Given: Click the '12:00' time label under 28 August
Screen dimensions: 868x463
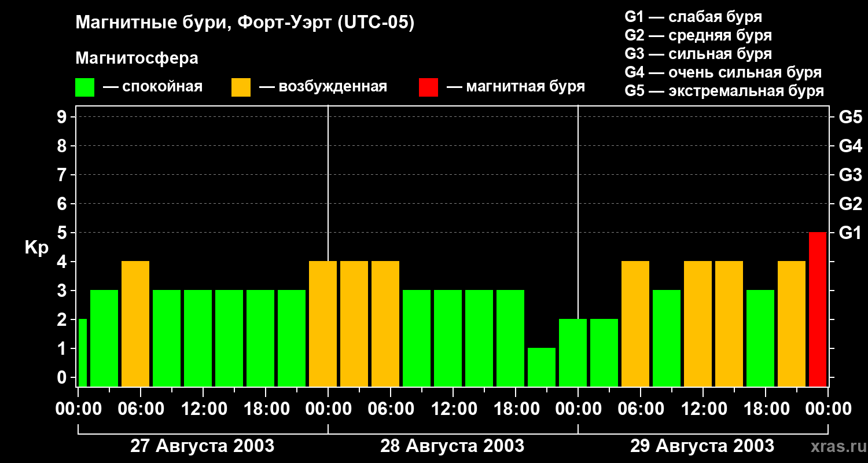Looking at the screenshot, I should coord(453,409).
